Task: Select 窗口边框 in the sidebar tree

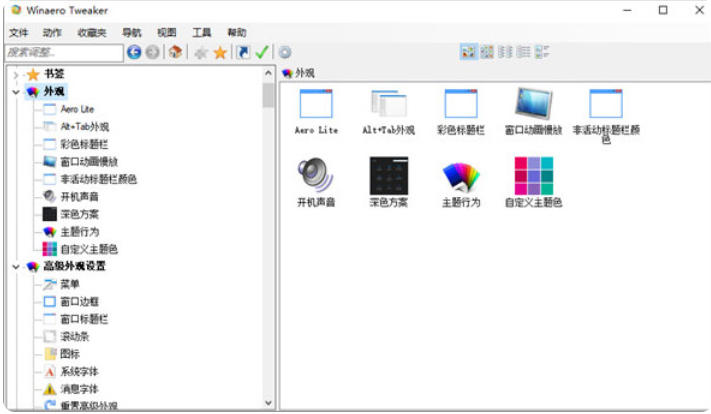Action: pos(79,301)
